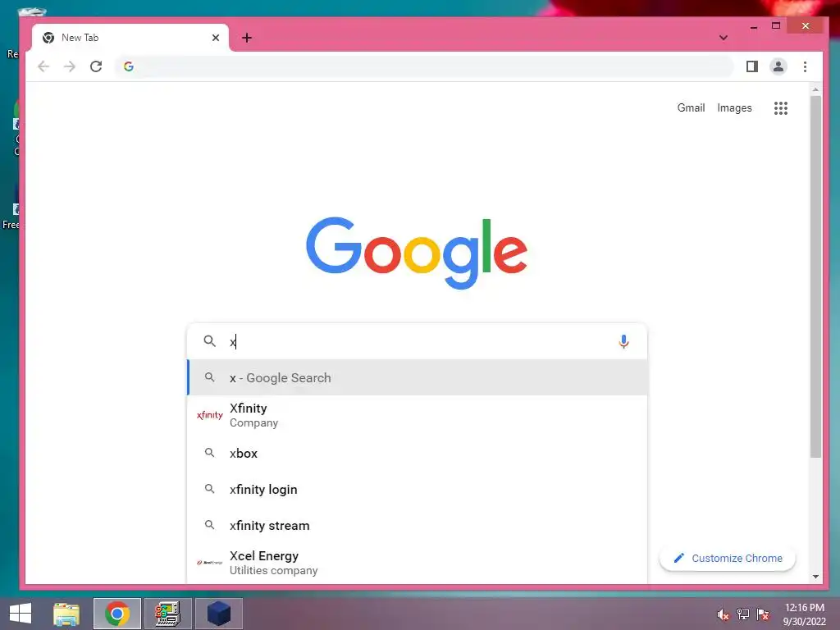Click the Google icon in address bar
Screen dimensions: 840x630
tap(129, 66)
